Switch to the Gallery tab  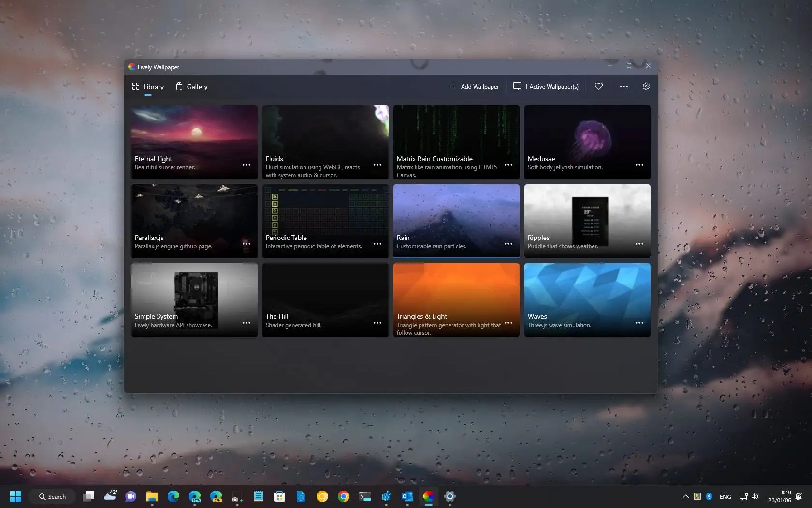(191, 87)
